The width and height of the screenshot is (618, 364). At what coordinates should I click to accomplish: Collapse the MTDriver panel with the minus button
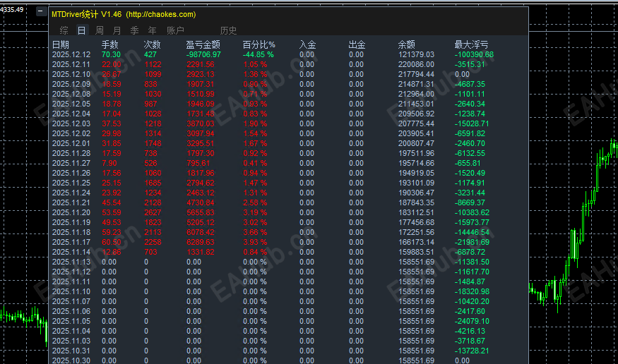pos(40,11)
